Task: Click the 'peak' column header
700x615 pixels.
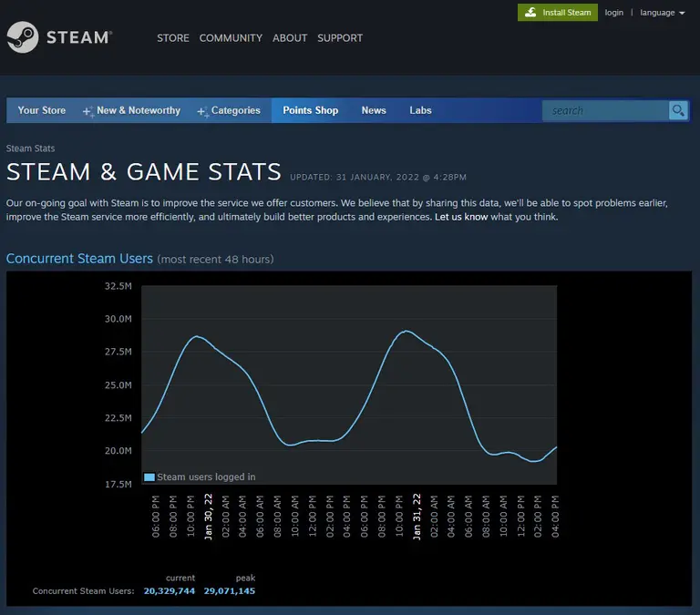Action: pos(245,578)
